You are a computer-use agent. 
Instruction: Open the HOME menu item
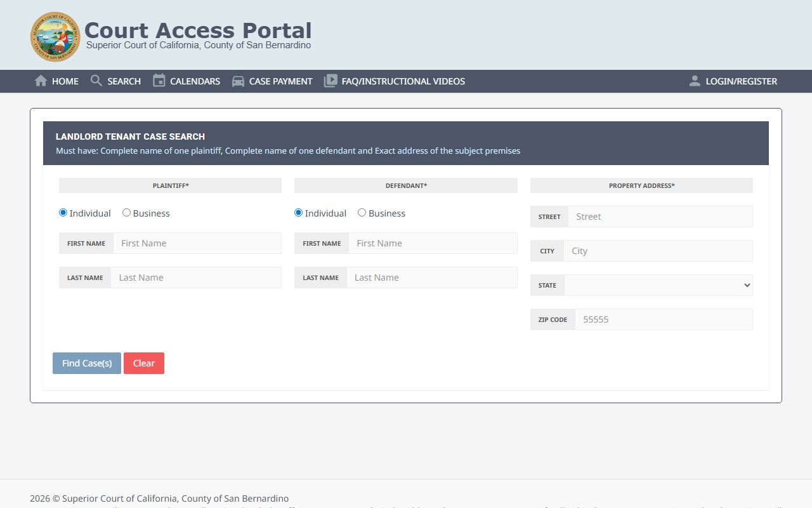(56, 81)
